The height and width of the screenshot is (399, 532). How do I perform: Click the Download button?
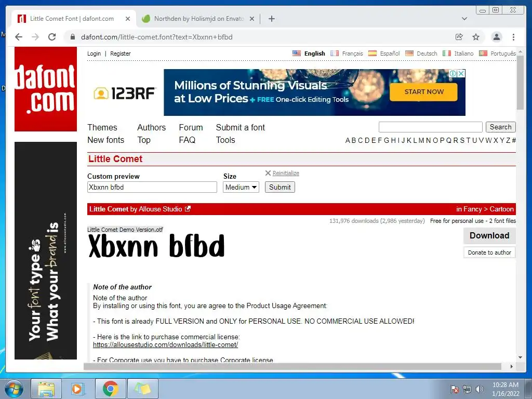(x=489, y=235)
